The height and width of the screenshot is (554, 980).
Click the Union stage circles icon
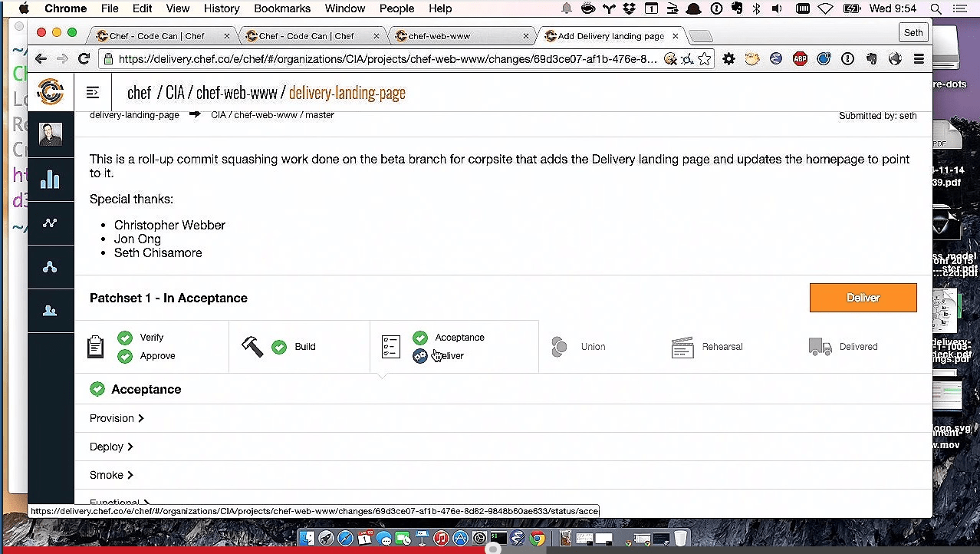tap(559, 347)
